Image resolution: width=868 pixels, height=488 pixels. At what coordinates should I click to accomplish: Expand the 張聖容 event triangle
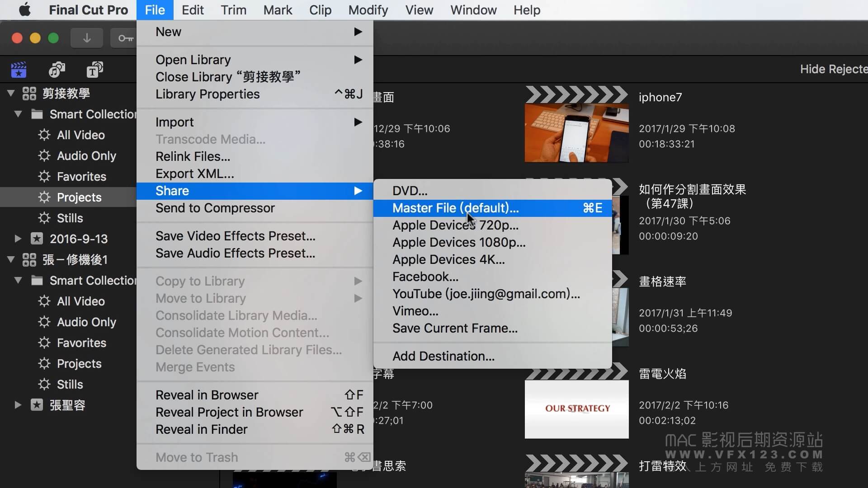18,405
